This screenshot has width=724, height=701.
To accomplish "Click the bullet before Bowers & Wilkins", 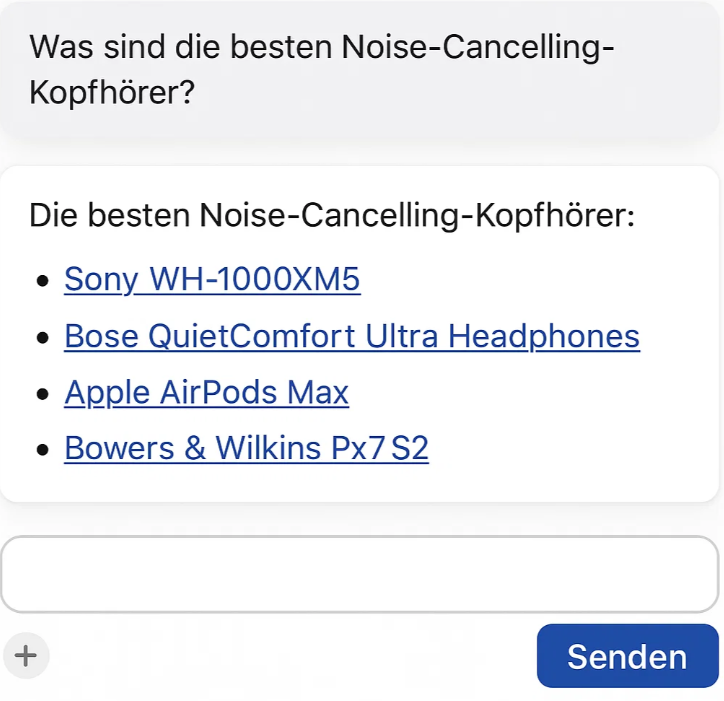I will pyautogui.click(x=42, y=449).
